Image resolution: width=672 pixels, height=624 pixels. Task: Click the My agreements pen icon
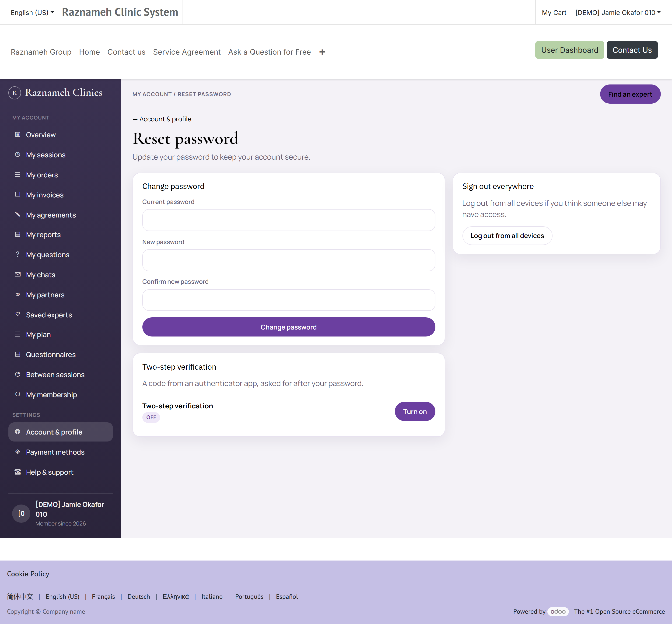point(17,214)
